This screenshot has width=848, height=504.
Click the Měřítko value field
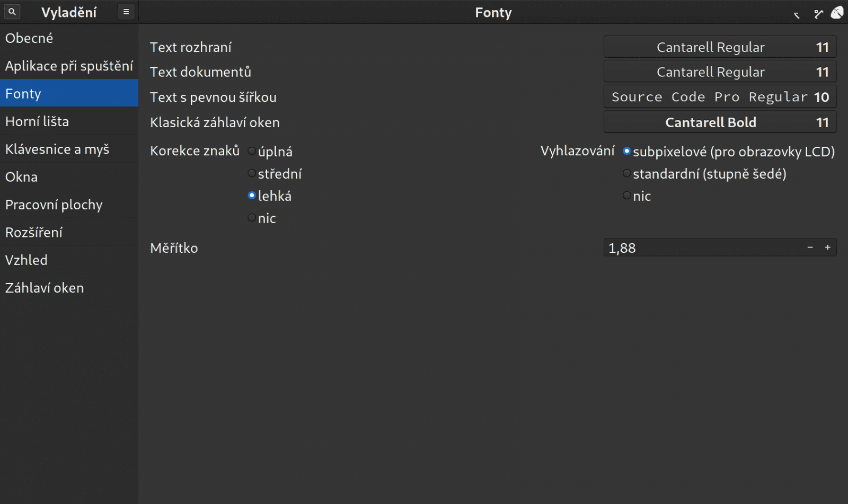click(x=700, y=247)
